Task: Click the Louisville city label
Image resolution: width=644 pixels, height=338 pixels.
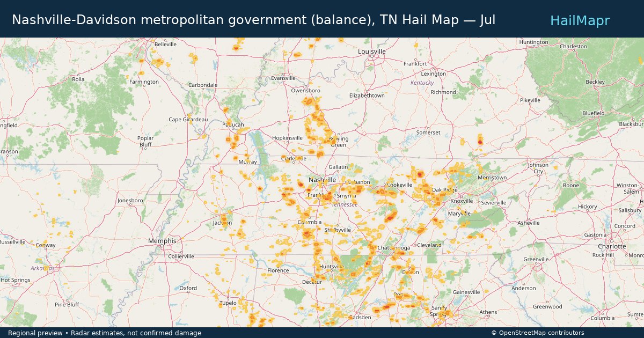Action: [372, 52]
